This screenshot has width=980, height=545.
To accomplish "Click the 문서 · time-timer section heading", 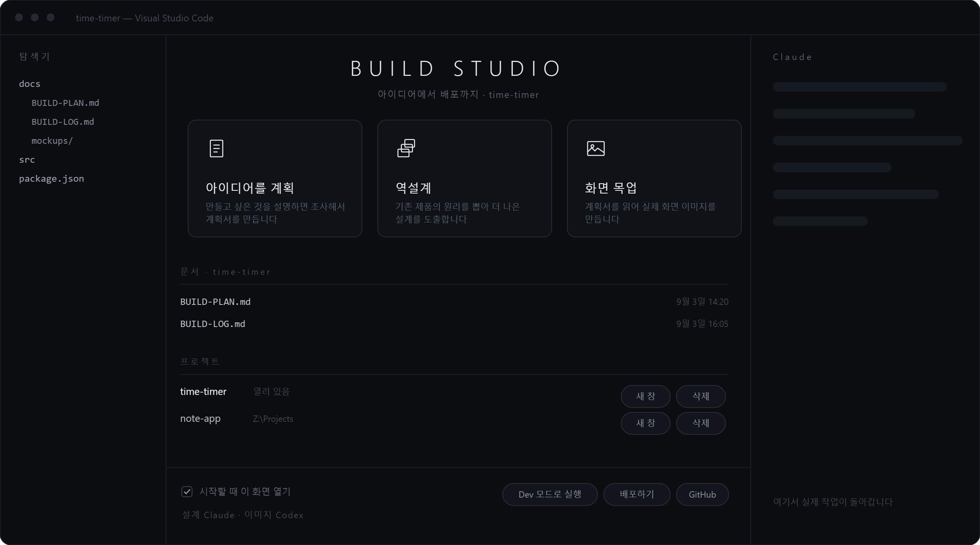I will pos(225,272).
